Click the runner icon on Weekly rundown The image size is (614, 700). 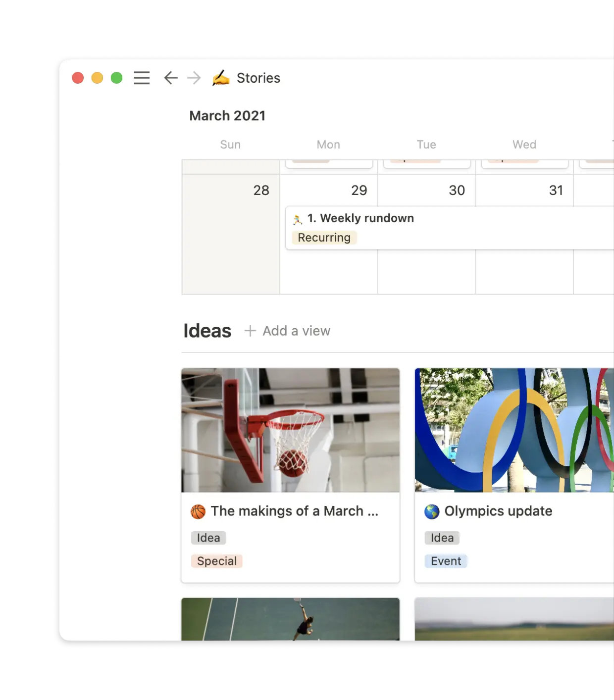298,219
